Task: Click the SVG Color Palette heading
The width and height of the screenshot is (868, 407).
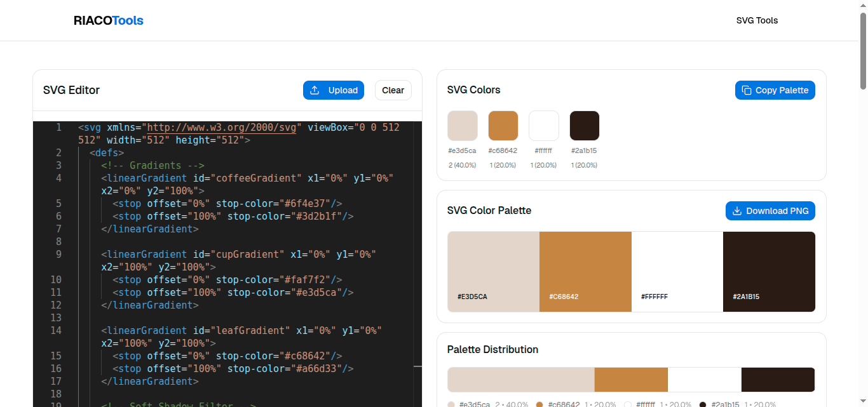Action: coord(489,210)
